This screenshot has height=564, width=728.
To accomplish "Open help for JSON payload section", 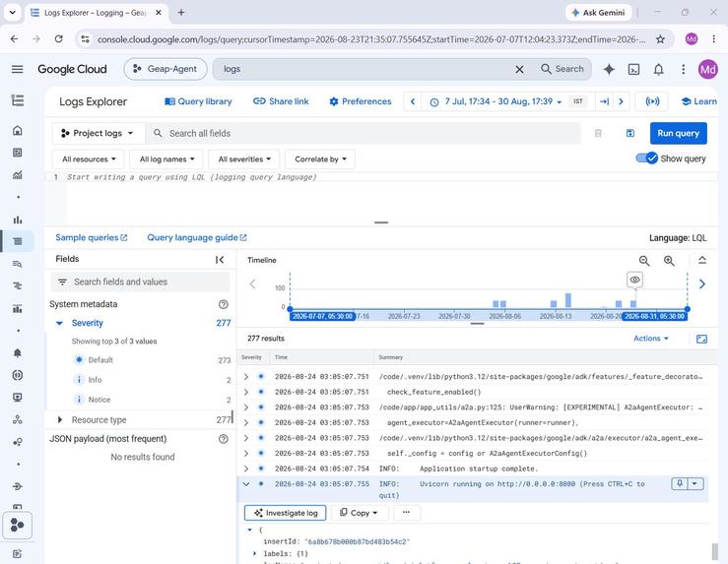I will click(x=224, y=439).
